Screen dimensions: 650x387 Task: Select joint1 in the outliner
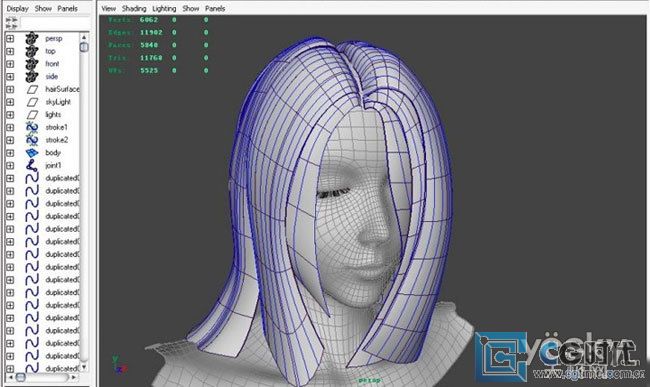point(53,165)
